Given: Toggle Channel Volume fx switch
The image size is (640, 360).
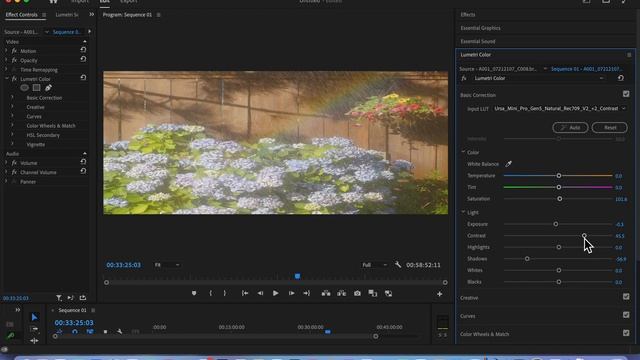Looking at the screenshot, I should 14,172.
